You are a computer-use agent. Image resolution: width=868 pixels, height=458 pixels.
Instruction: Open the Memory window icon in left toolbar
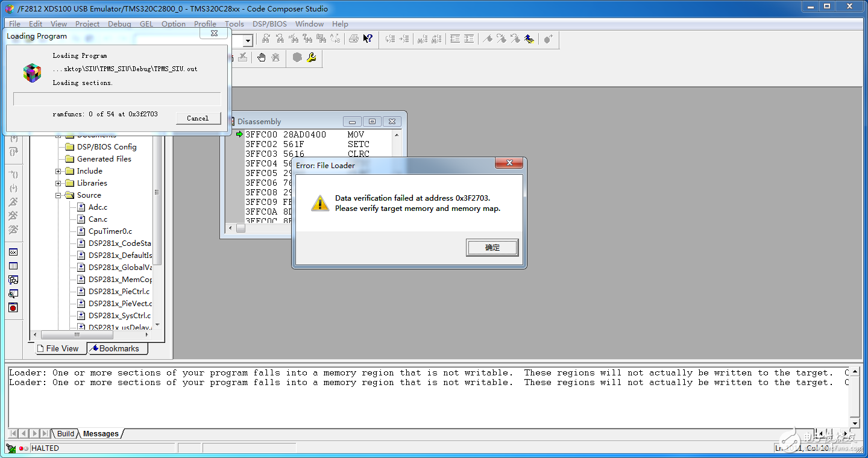point(13,266)
